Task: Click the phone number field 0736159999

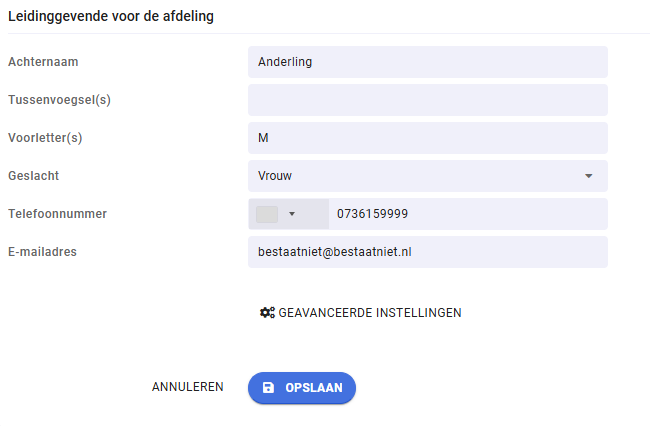Action: (x=468, y=214)
